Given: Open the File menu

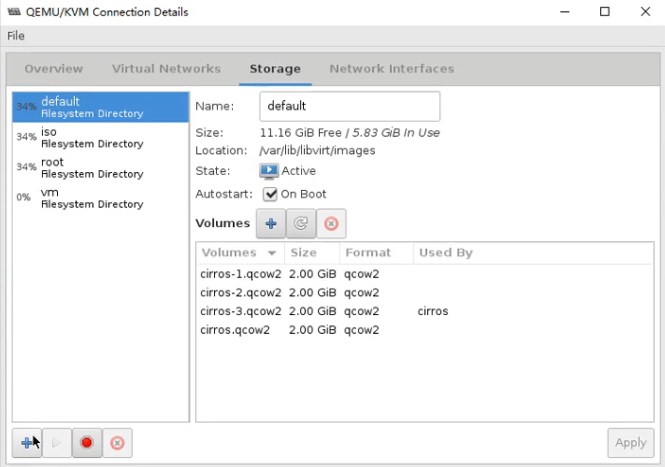Looking at the screenshot, I should pyautogui.click(x=16, y=35).
